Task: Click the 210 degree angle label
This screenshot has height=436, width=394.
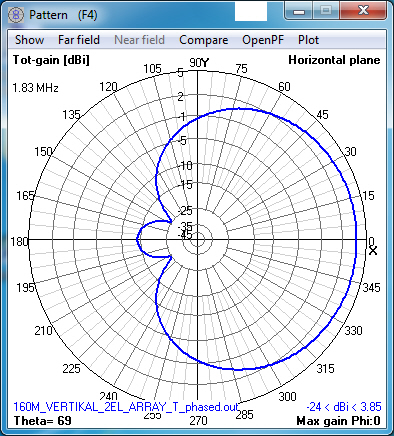Action: (43, 331)
